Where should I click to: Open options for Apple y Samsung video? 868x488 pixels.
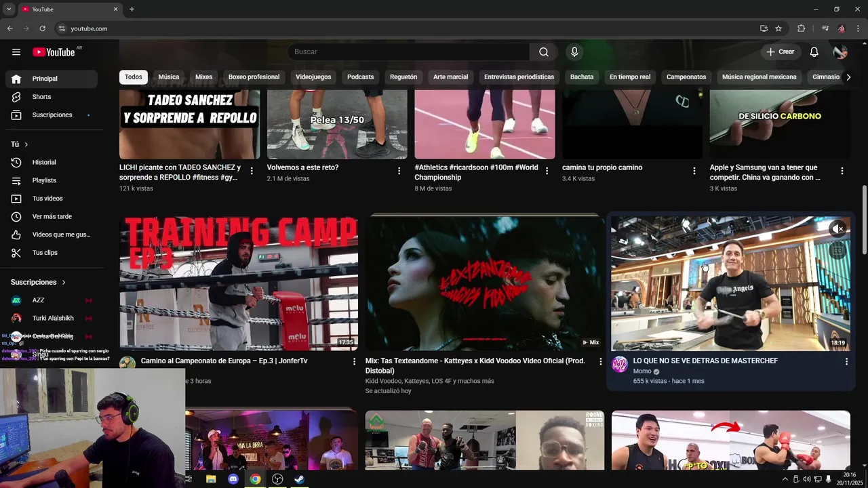coord(842,171)
